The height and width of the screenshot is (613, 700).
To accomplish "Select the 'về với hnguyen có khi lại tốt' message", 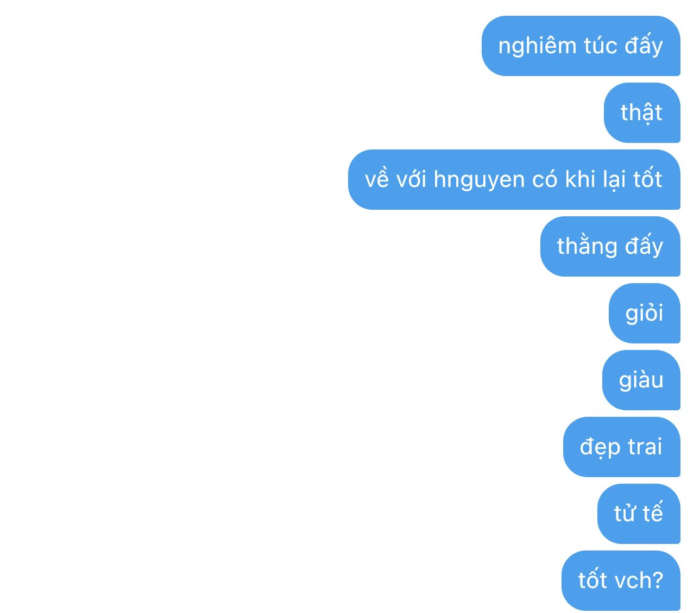I will (x=514, y=179).
